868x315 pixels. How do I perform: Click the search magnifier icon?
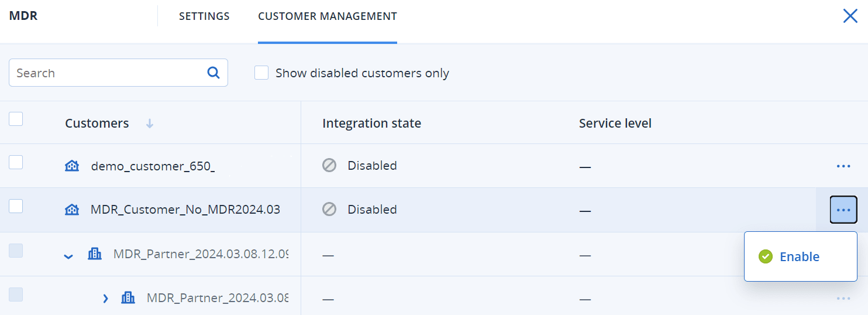(x=213, y=73)
